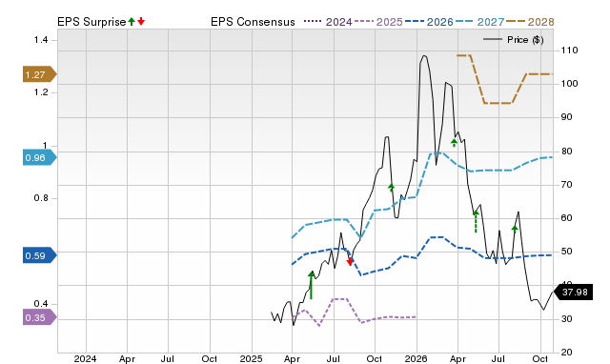Click the 'EPS Consensus' legend title

pos(253,22)
